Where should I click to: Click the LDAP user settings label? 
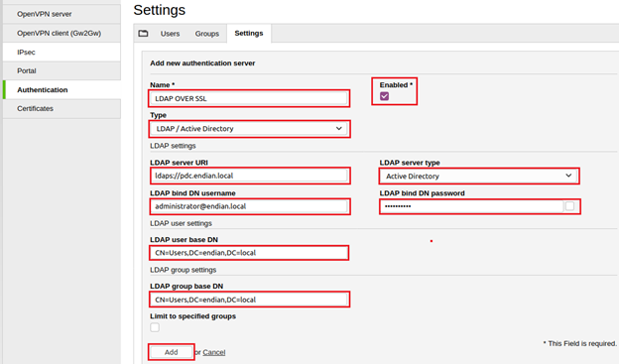(181, 223)
